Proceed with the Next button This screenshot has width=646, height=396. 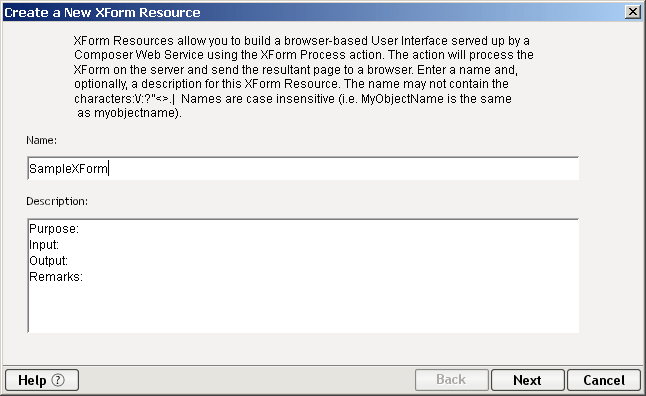tap(527, 380)
